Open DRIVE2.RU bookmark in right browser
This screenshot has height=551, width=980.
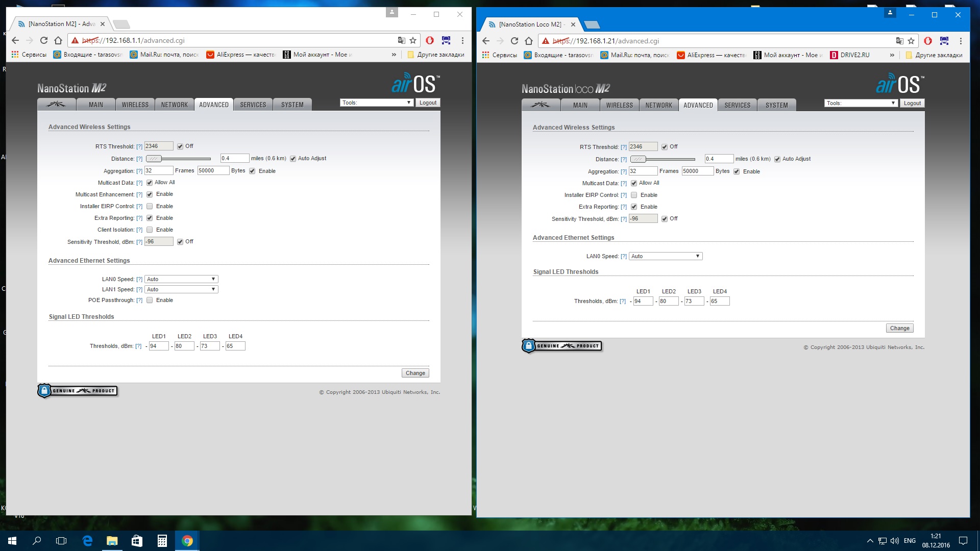850,55
